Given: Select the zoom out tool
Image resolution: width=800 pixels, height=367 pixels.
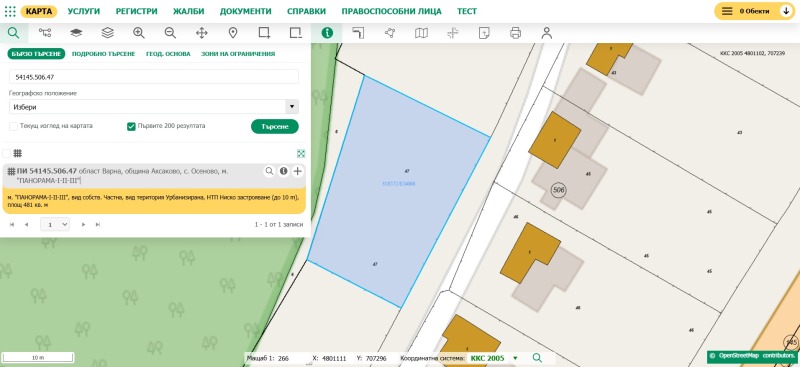Looking at the screenshot, I should point(170,33).
